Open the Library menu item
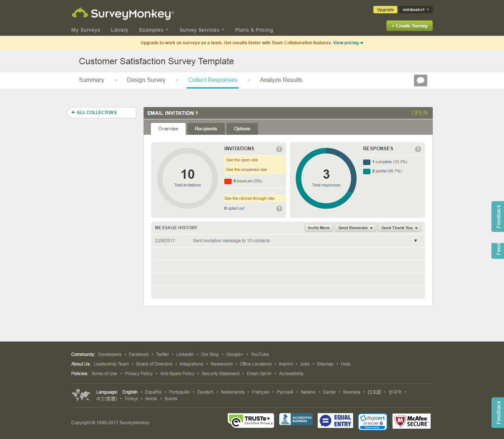Screen dimensions: 504x439 point(119,30)
